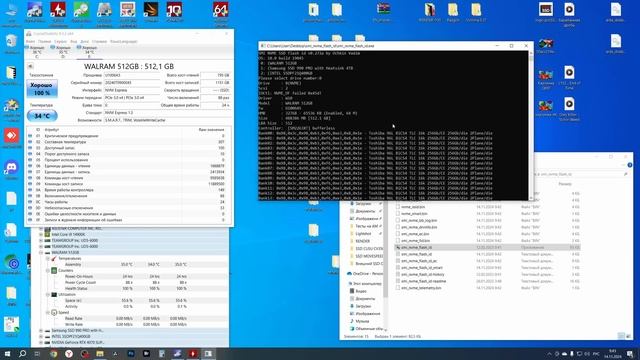Viewport: 640px width, 360px height.
Task: Click the round Speed icon in sensor tree
Action: coord(54,313)
